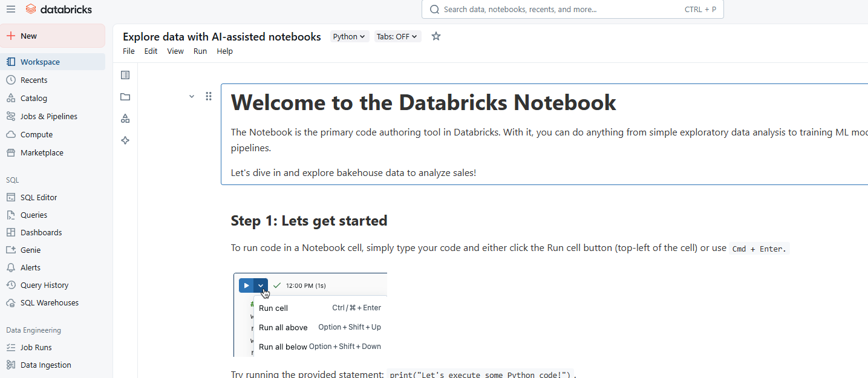The height and width of the screenshot is (378, 868).
Task: Click Tabs: OFF to enable tabs
Action: (x=397, y=36)
